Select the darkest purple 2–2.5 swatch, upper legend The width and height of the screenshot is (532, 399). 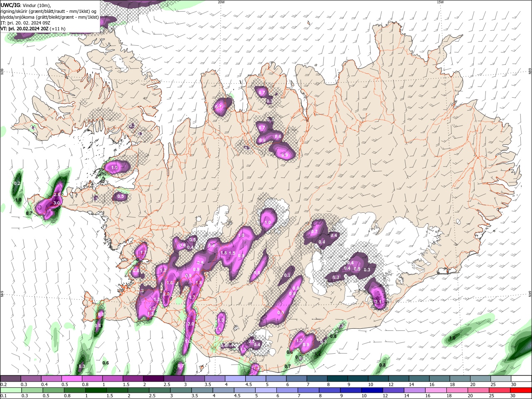click(153, 379)
